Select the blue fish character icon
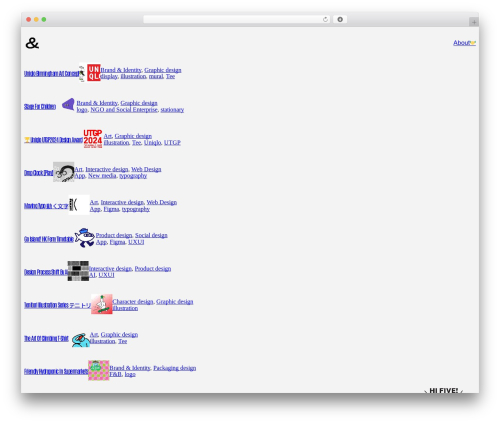Image resolution: width=500 pixels, height=423 pixels. tap(85, 238)
